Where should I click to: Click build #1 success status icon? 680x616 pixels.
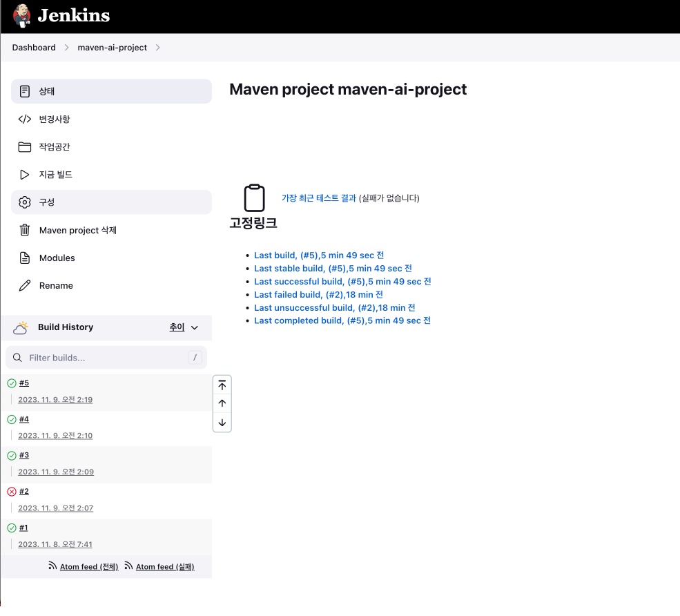pos(12,528)
